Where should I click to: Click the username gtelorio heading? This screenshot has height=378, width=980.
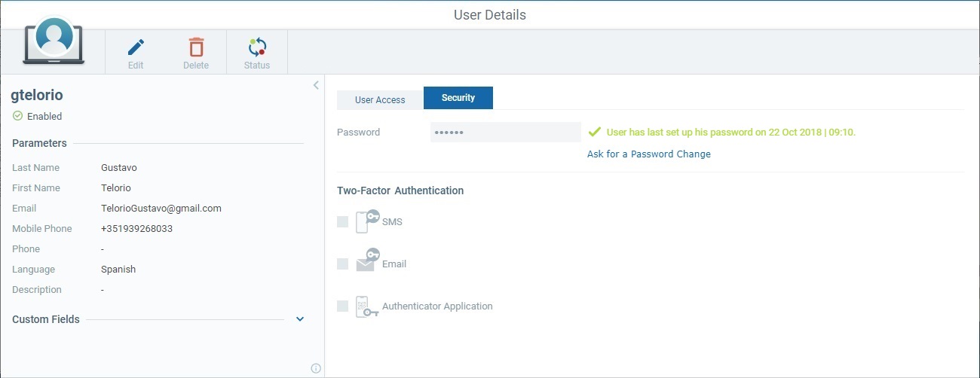(37, 95)
